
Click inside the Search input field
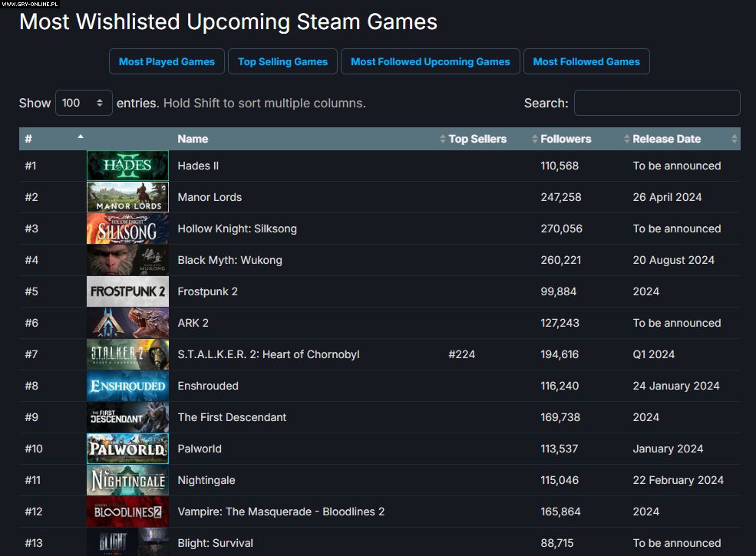(656, 103)
